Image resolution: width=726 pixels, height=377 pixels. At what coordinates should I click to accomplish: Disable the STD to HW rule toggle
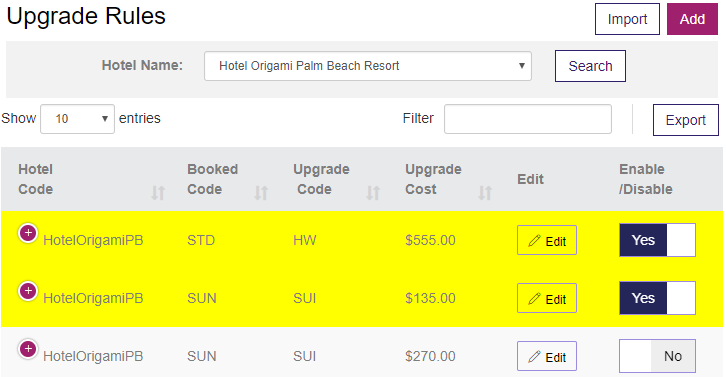657,240
